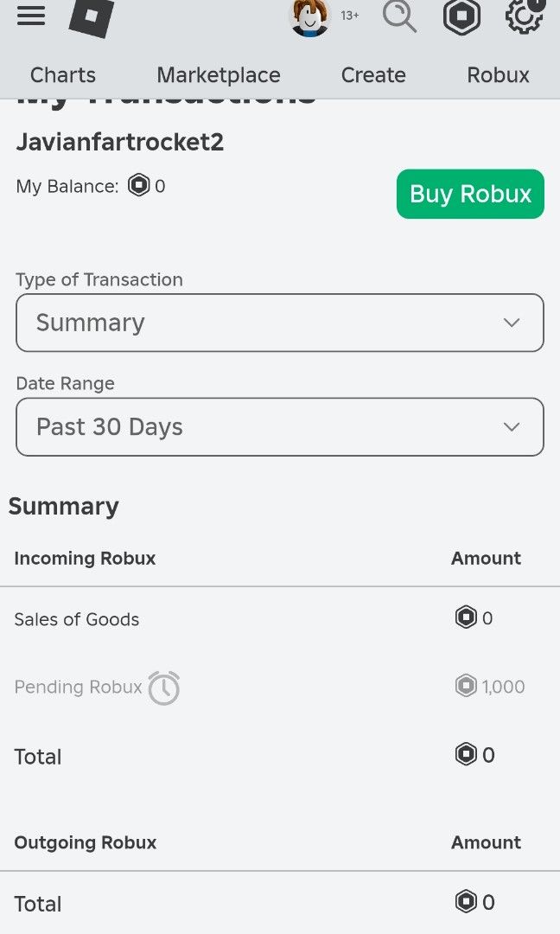Switch to the Create tab
560x934 pixels.
pos(373,75)
